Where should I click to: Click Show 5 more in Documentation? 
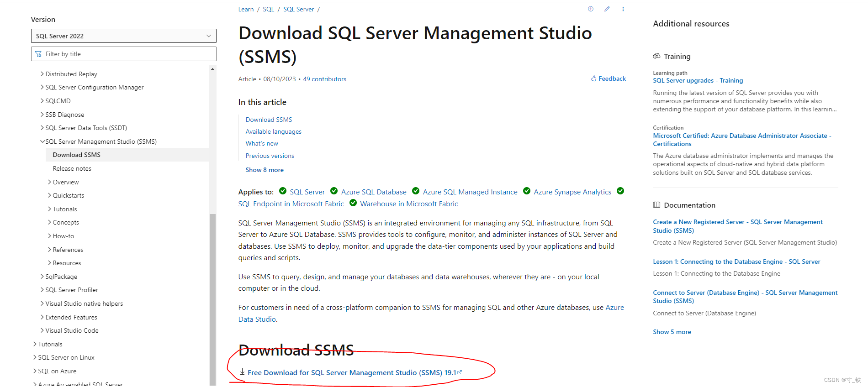point(672,332)
